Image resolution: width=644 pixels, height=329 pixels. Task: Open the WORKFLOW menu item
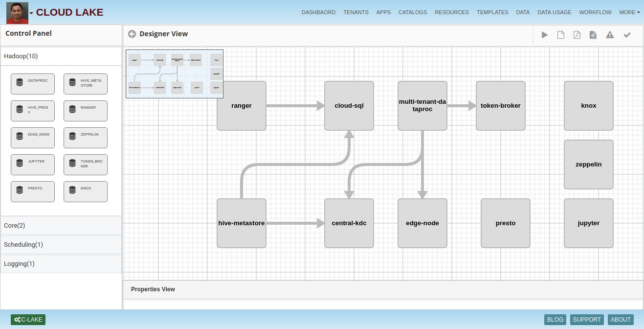tap(595, 12)
